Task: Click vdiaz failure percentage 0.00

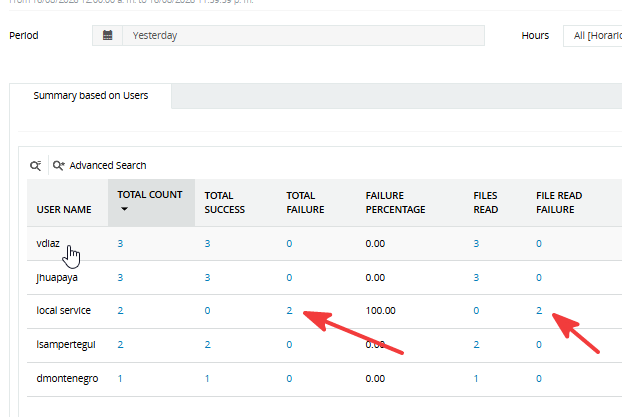Action: 375,244
